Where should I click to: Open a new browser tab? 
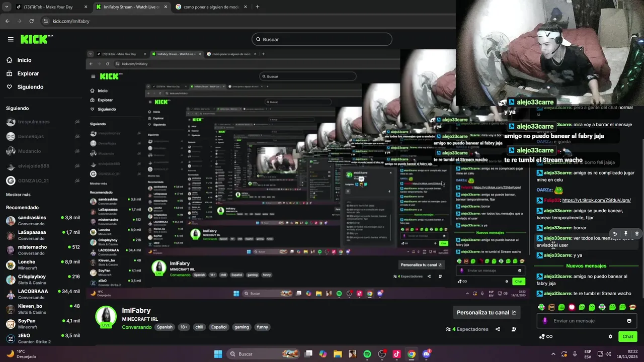(x=257, y=7)
